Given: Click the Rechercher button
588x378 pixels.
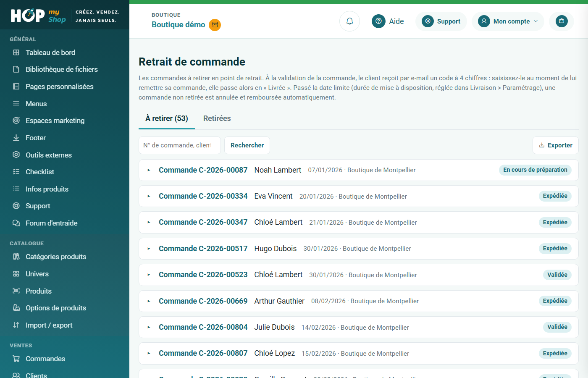Looking at the screenshot, I should click(247, 145).
